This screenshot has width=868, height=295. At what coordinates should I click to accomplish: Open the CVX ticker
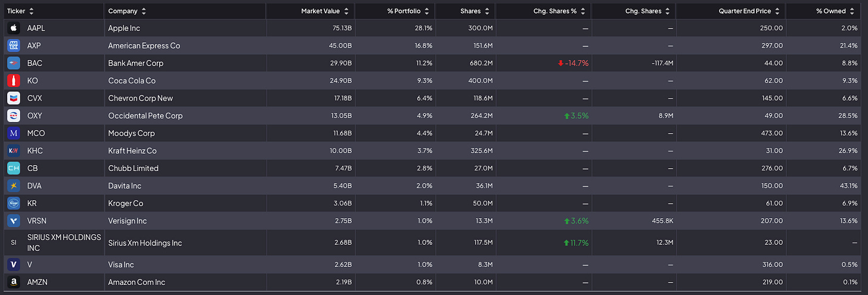point(35,98)
